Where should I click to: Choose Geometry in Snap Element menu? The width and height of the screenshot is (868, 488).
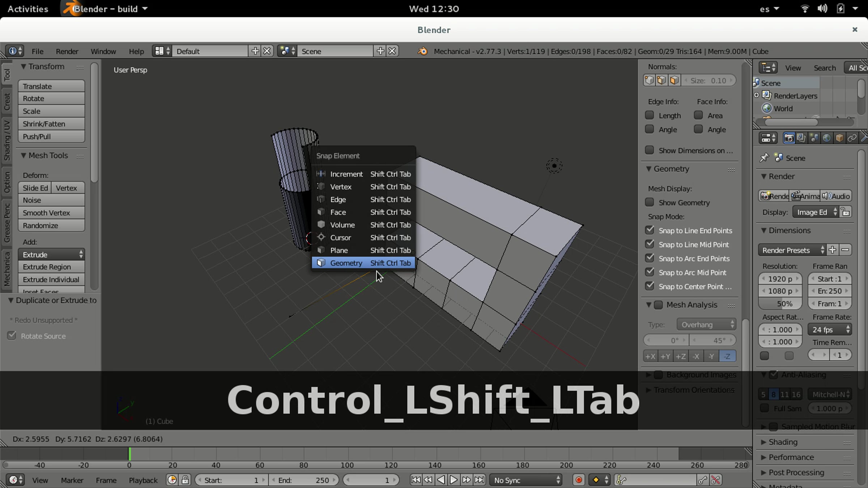click(363, 263)
